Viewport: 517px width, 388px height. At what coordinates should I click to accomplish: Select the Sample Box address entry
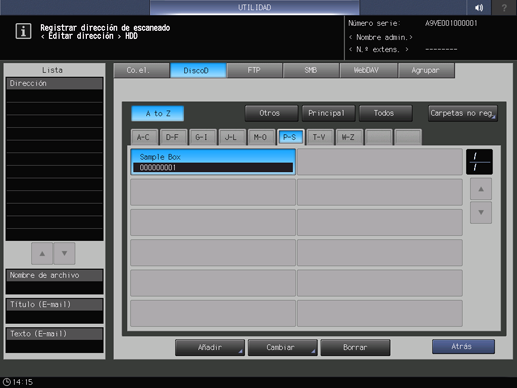click(213, 162)
